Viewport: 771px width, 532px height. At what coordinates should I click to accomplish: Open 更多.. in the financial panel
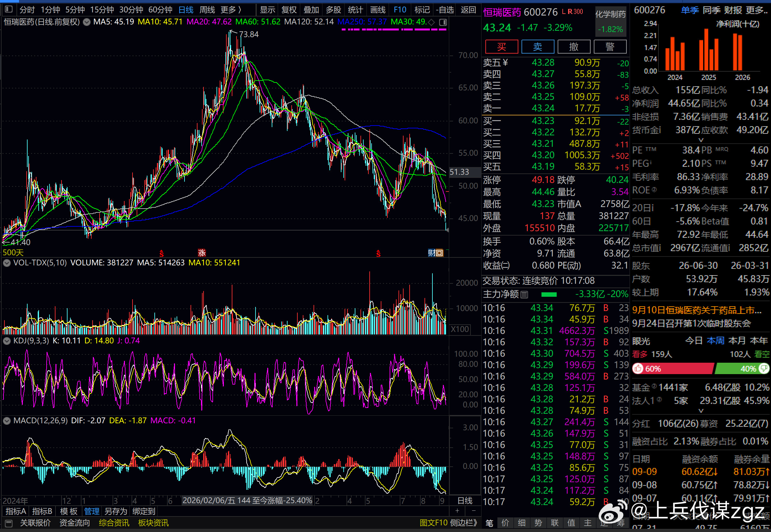(757, 10)
